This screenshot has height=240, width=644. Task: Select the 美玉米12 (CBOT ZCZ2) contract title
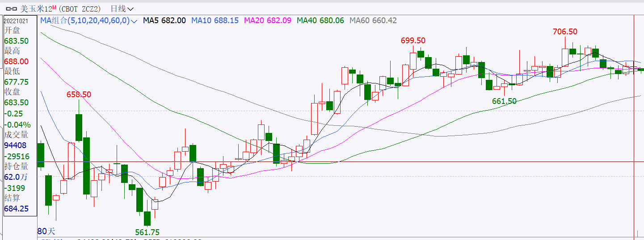pos(61,8)
